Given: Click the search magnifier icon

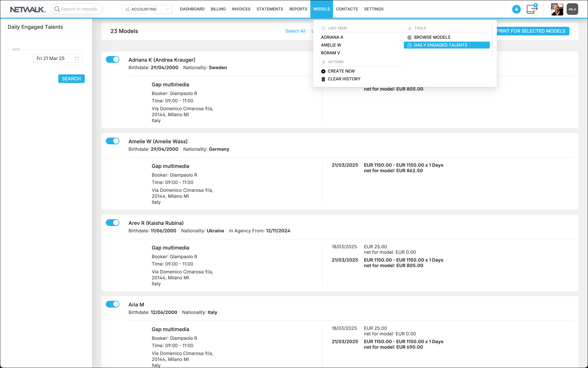Looking at the screenshot, I should (57, 9).
